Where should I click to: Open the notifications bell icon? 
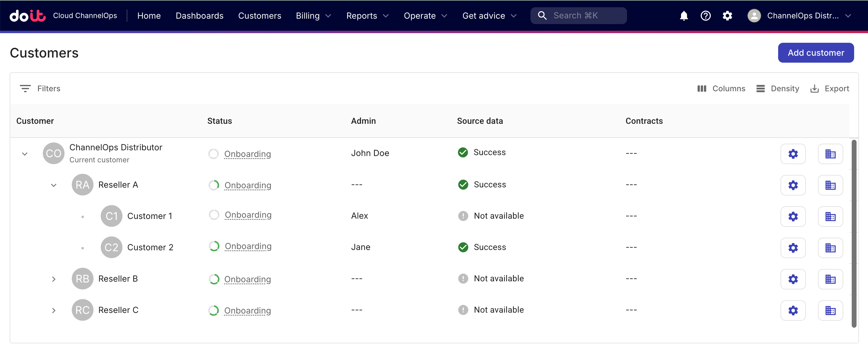tap(684, 15)
